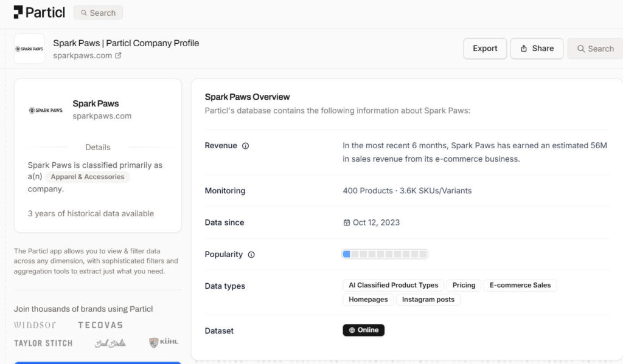Click the '400 Products · 3.6K SKUs/Variants' text
Image resolution: width=623 pixels, height=364 pixels.
point(407,191)
